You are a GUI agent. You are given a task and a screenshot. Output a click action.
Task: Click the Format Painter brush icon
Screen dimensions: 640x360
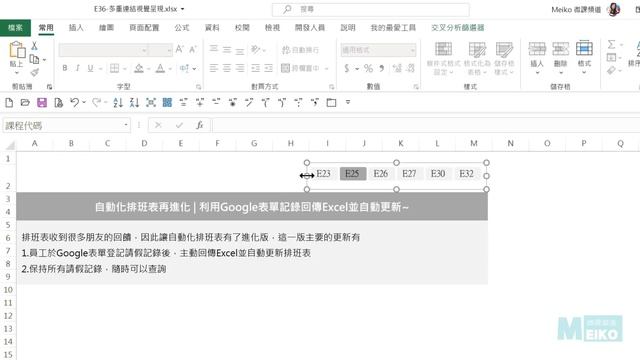[35, 72]
